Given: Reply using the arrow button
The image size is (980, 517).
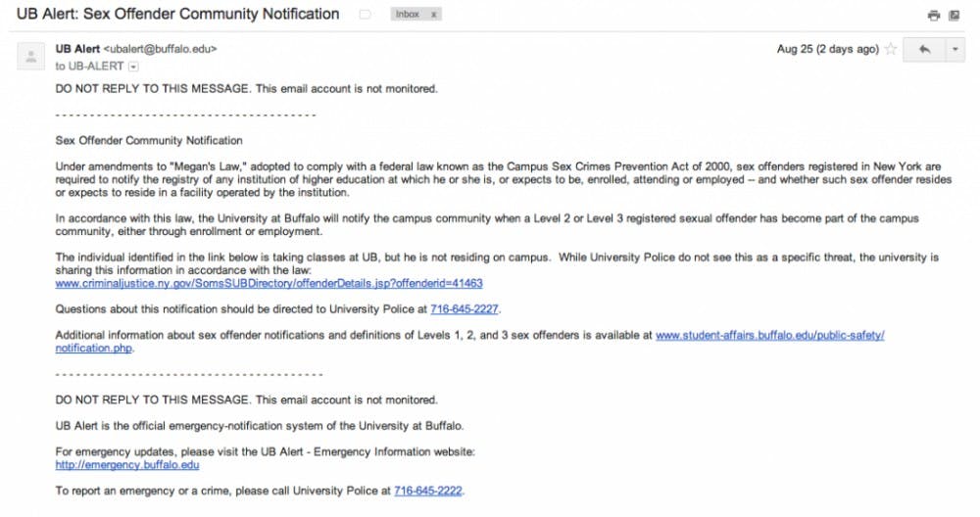Looking at the screenshot, I should tap(924, 49).
